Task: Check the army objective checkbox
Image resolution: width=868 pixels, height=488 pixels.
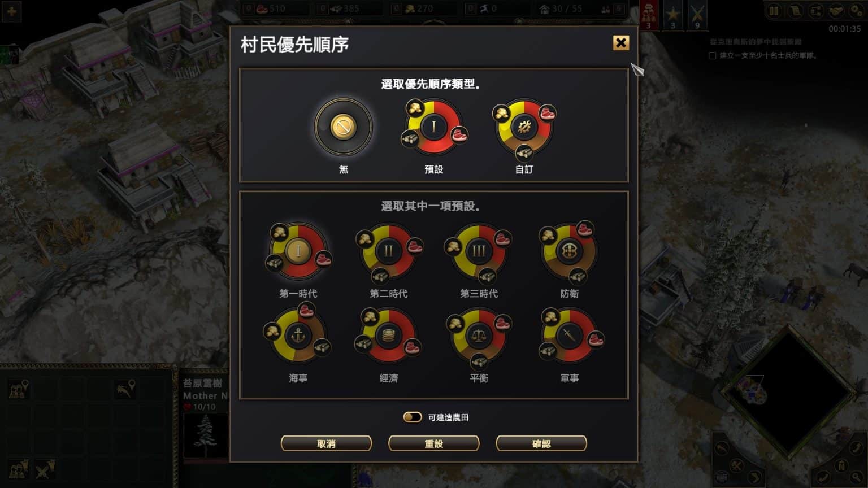Action: (712, 55)
